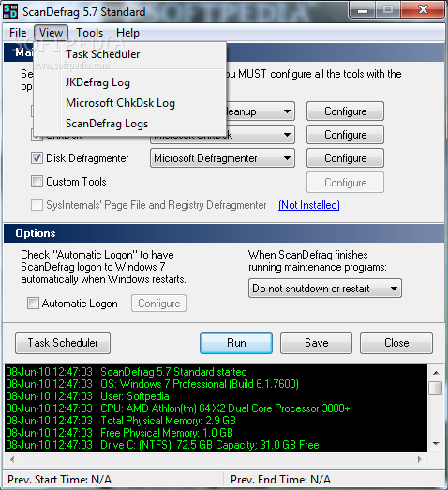
Task: Click log horizontal scroll left arrow
Action: [x=12, y=459]
